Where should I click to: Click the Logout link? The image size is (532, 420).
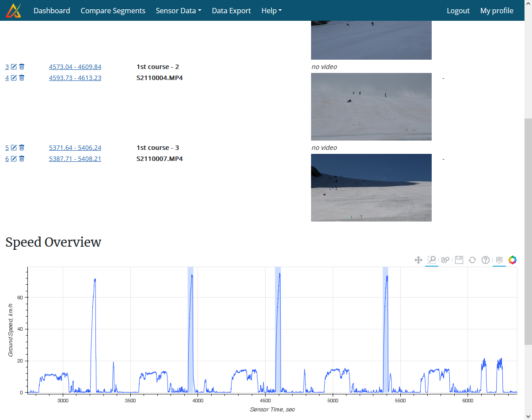coord(458,10)
